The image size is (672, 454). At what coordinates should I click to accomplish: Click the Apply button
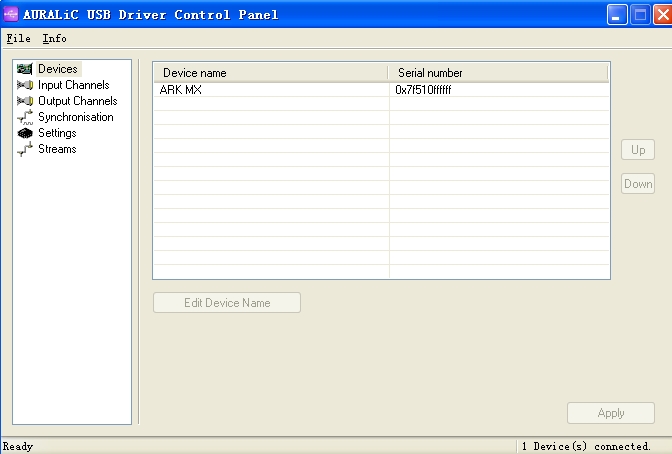point(611,413)
